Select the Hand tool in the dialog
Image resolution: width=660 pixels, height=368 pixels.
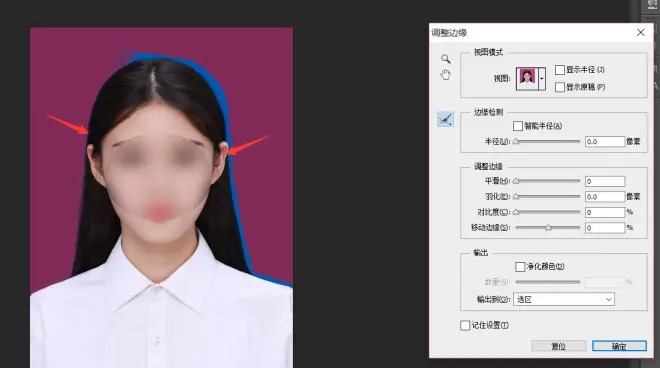coord(445,75)
